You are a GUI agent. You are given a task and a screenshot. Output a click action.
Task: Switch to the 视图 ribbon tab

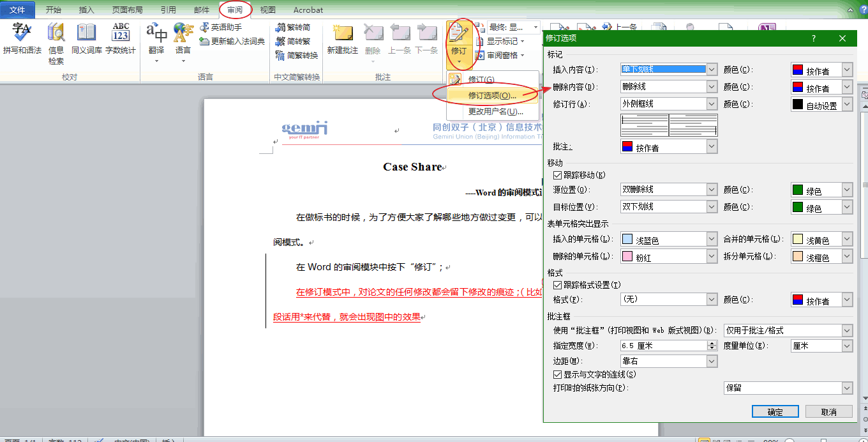click(267, 10)
